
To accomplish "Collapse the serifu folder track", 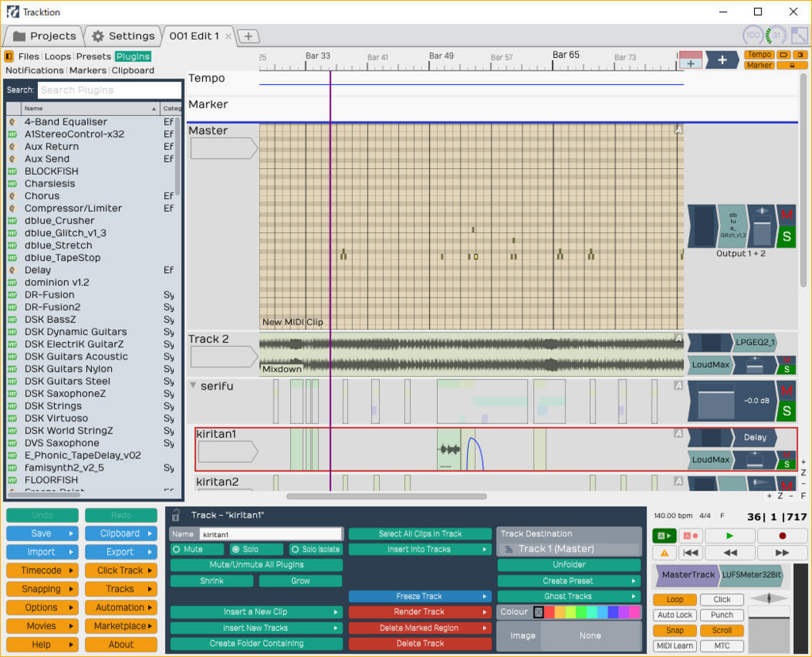I will pos(193,386).
